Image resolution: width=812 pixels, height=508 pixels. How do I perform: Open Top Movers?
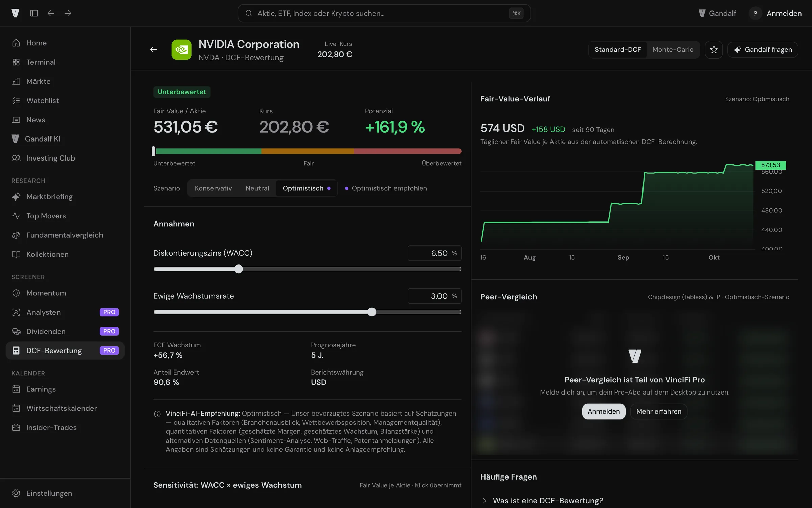(65, 216)
